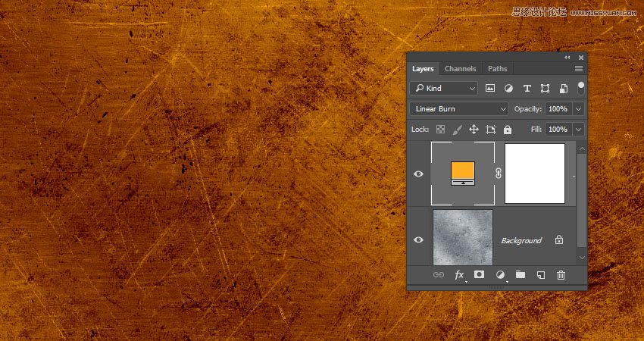Select the Layers tab

tap(423, 69)
